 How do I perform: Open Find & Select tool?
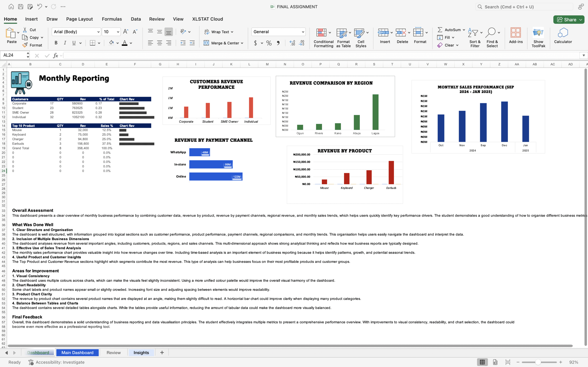pos(491,33)
